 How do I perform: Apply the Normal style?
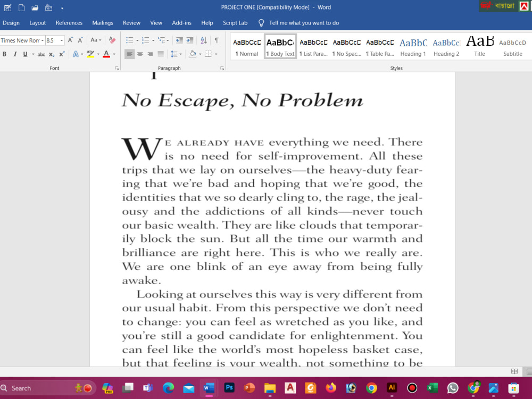point(247,46)
